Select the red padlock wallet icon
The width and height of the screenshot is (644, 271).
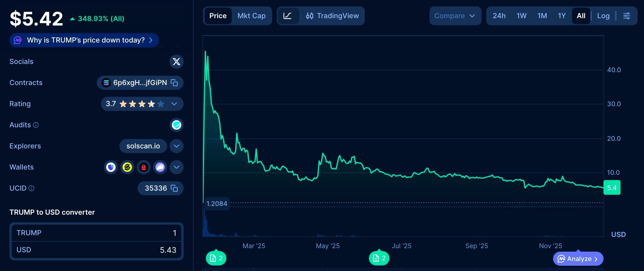[144, 167]
